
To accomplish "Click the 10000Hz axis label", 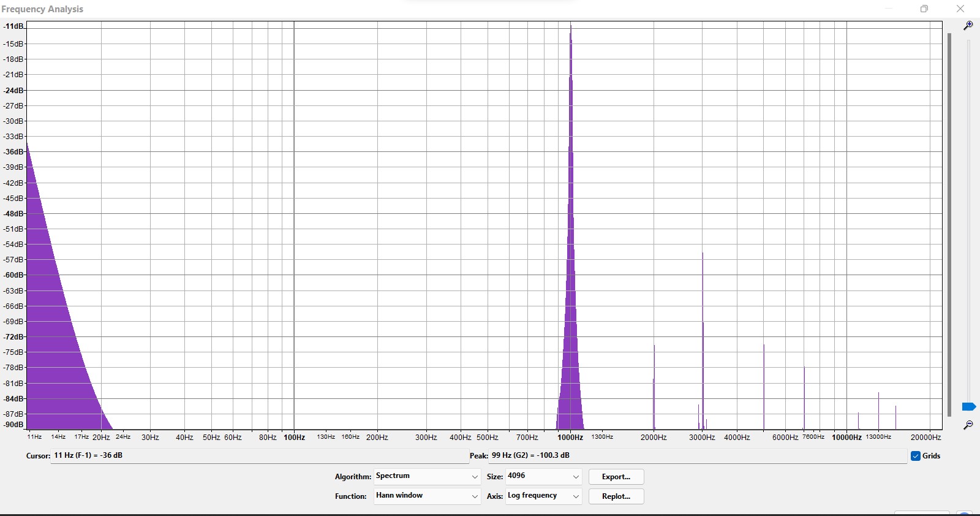I will click(x=846, y=438).
